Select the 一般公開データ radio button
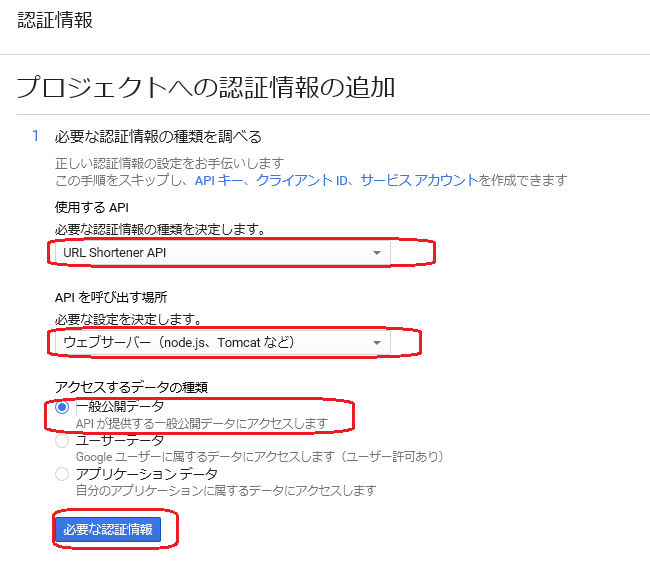 point(62,407)
